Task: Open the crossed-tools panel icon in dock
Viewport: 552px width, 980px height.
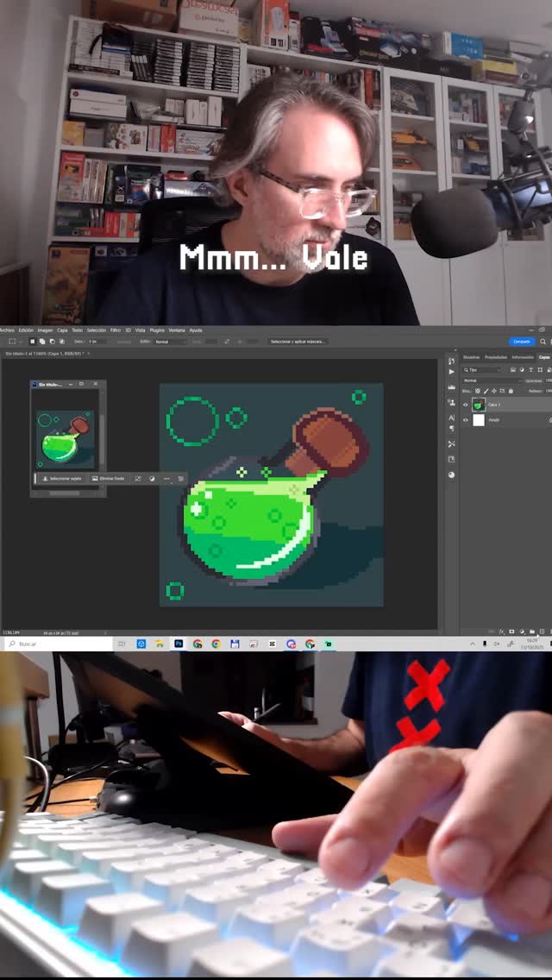Action: pos(451,443)
